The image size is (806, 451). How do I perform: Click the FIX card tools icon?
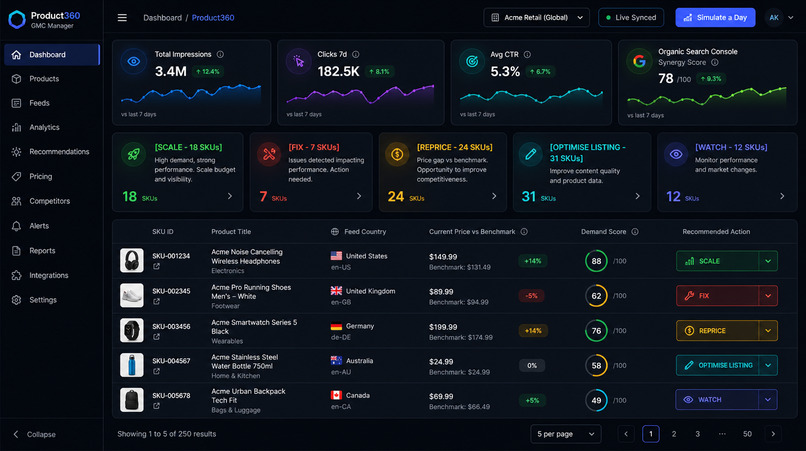pyautogui.click(x=269, y=154)
